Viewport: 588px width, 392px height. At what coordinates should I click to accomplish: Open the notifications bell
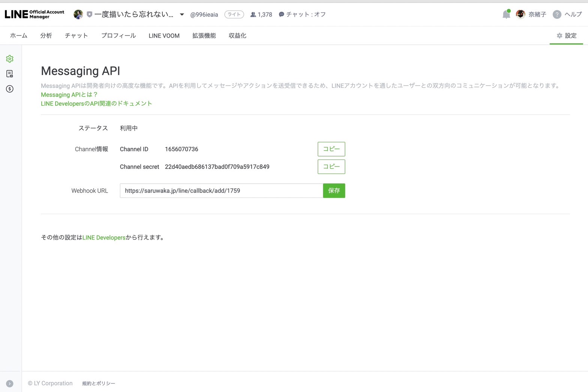(506, 14)
